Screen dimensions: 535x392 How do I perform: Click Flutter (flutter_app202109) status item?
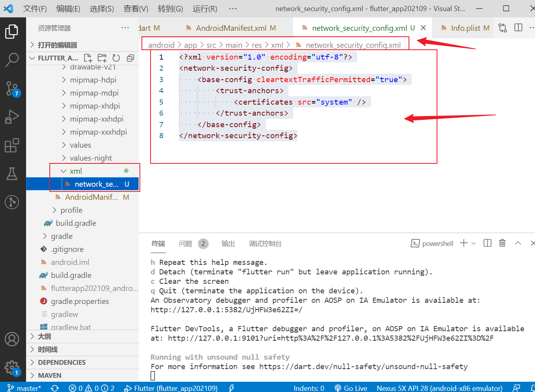(171, 388)
